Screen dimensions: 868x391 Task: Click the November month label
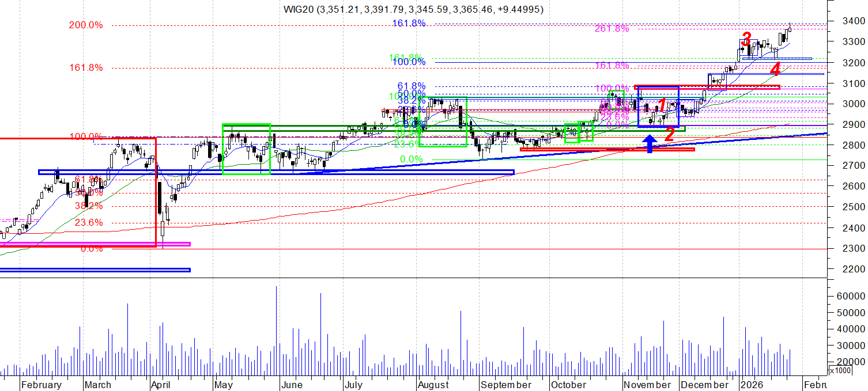[647, 385]
